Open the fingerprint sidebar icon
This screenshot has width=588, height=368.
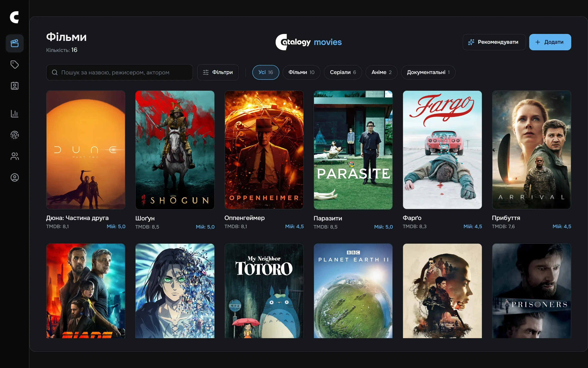[14, 135]
